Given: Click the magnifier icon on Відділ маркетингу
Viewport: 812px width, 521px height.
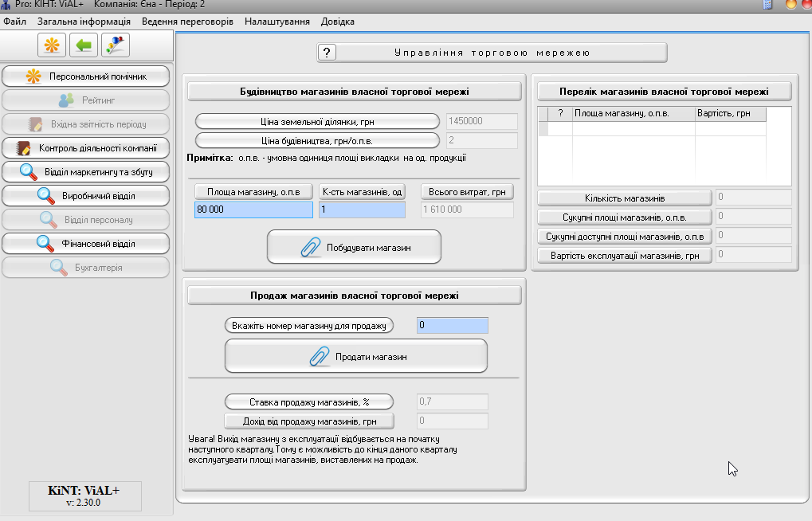Looking at the screenshot, I should pos(29,172).
